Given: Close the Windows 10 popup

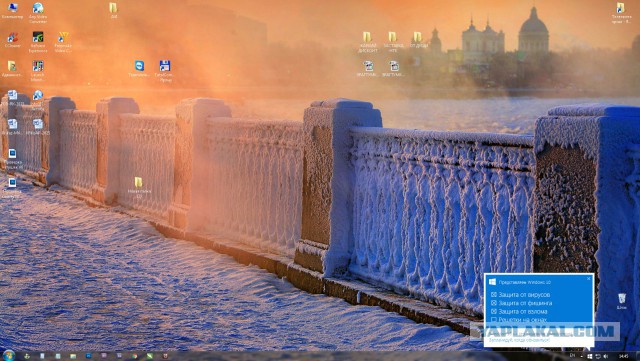Looking at the screenshot, I should coord(589,279).
